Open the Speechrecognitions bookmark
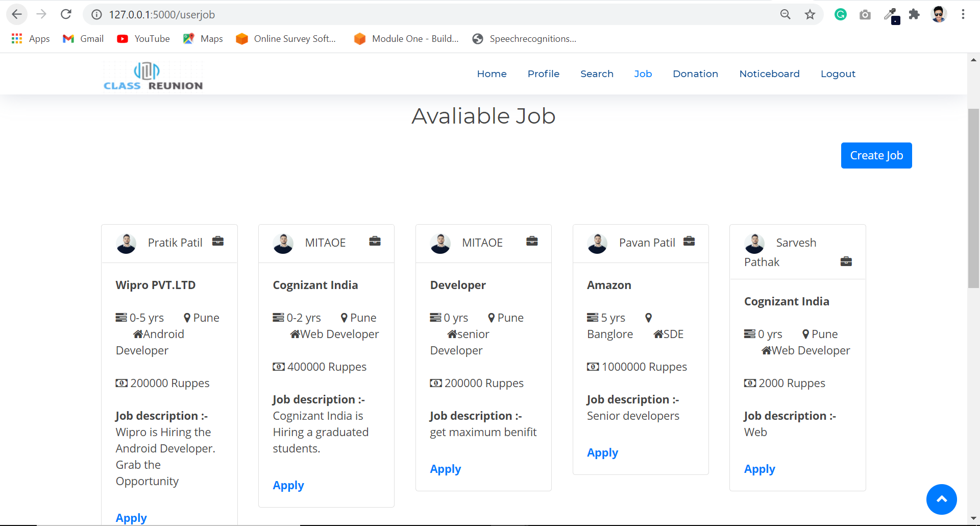This screenshot has height=526, width=980. [x=524, y=39]
